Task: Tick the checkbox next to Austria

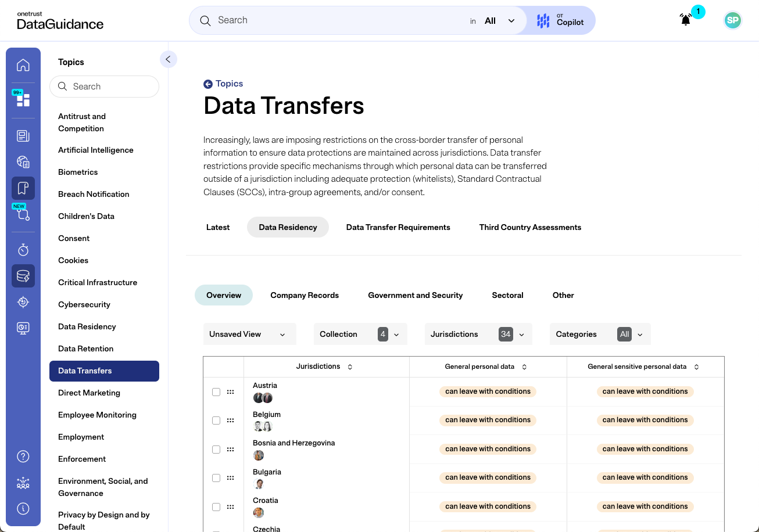Action: 216,391
